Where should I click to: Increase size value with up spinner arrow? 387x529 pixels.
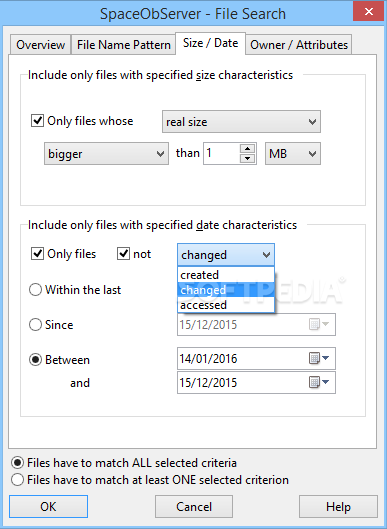248,149
